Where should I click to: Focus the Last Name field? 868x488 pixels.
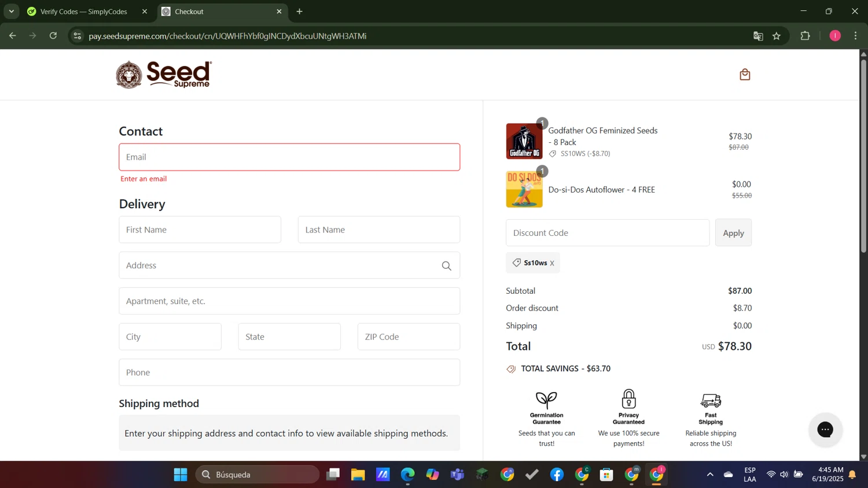coord(378,230)
